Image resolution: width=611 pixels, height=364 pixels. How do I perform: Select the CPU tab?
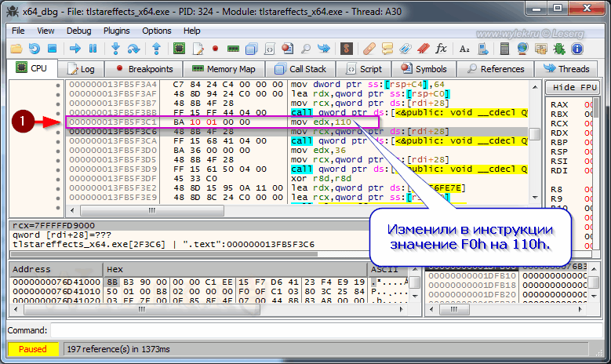[x=32, y=68]
